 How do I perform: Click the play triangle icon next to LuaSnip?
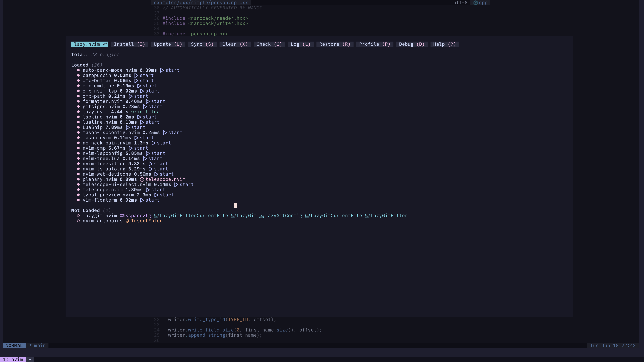click(x=128, y=127)
